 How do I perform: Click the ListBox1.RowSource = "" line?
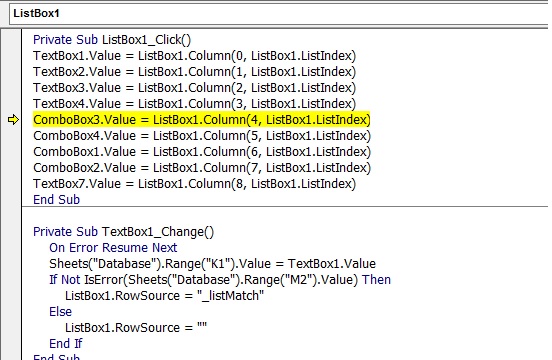[x=136, y=328]
